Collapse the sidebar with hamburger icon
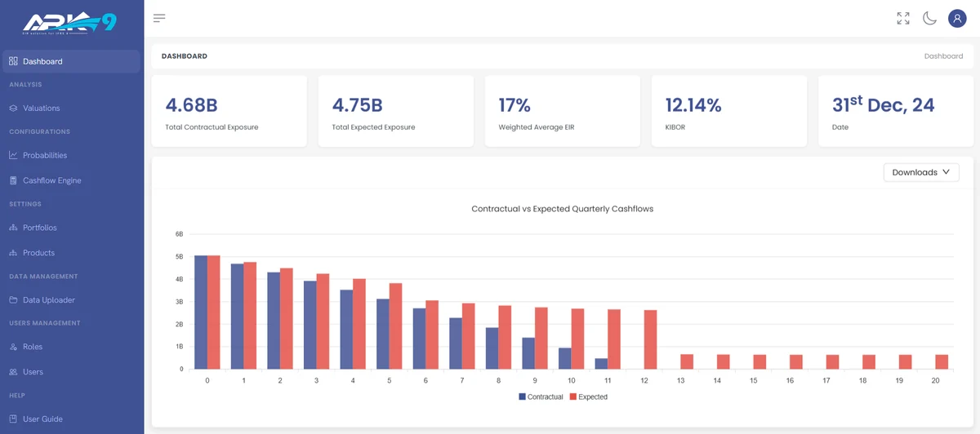 [159, 18]
